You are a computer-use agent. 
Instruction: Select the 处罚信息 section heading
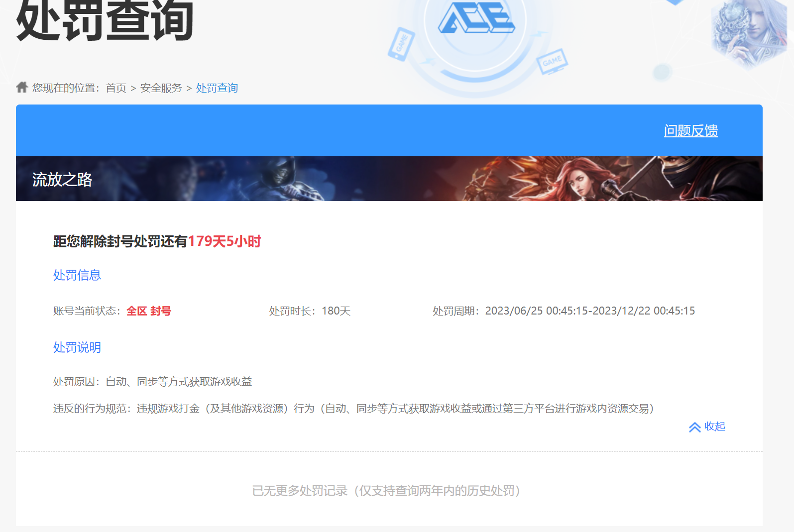(77, 275)
